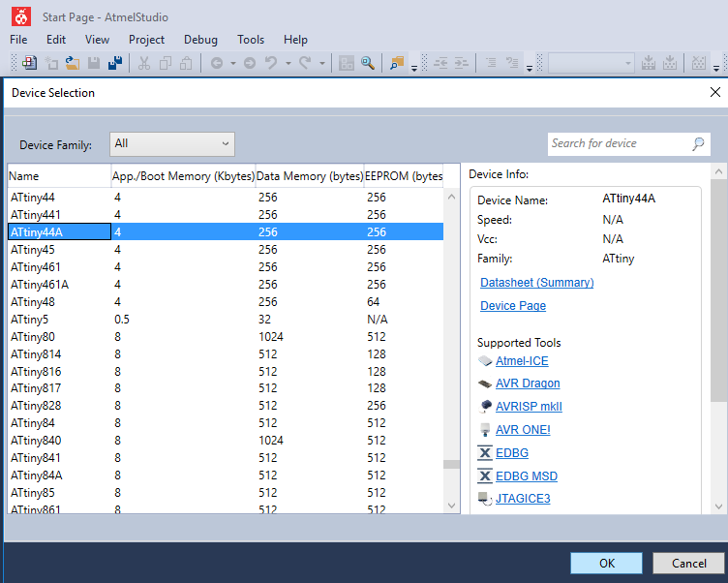Click the Navigate Backward arrow icon
This screenshot has height=583, width=728.
pos(217,63)
